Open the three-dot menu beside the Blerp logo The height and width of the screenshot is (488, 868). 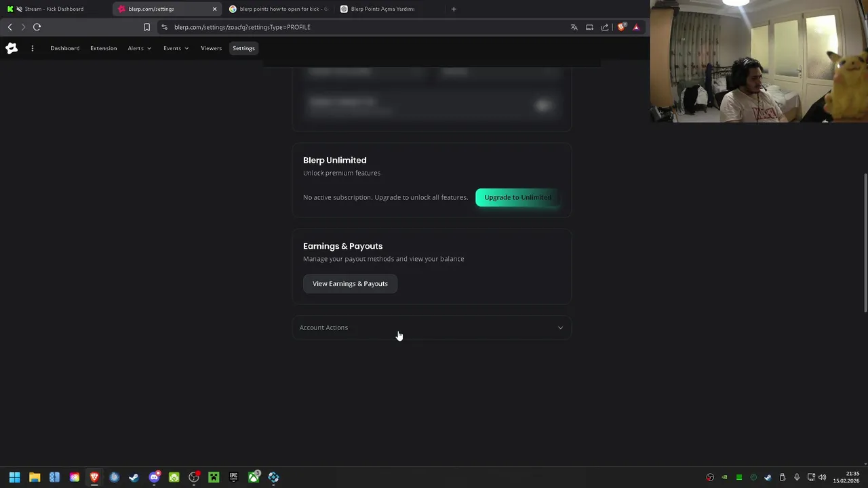pos(32,48)
